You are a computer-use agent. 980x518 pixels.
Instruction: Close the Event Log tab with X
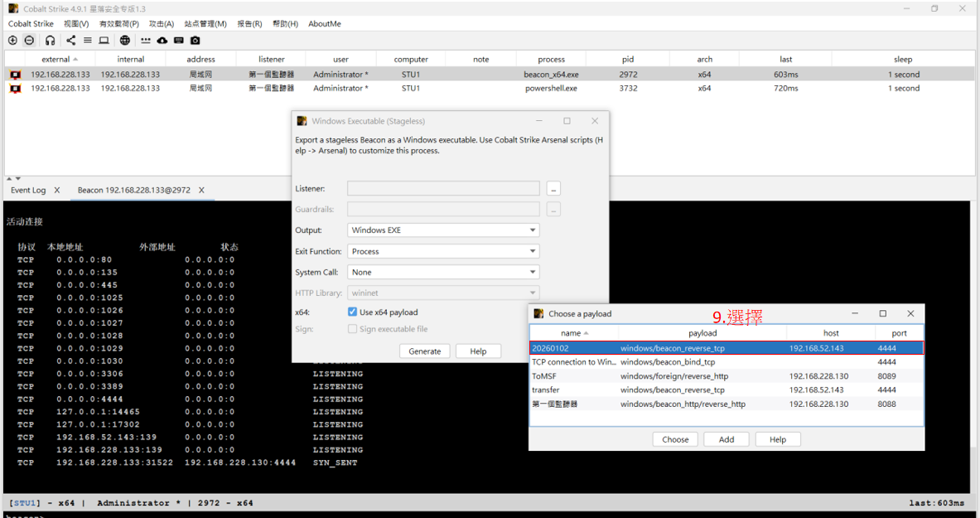click(x=57, y=190)
